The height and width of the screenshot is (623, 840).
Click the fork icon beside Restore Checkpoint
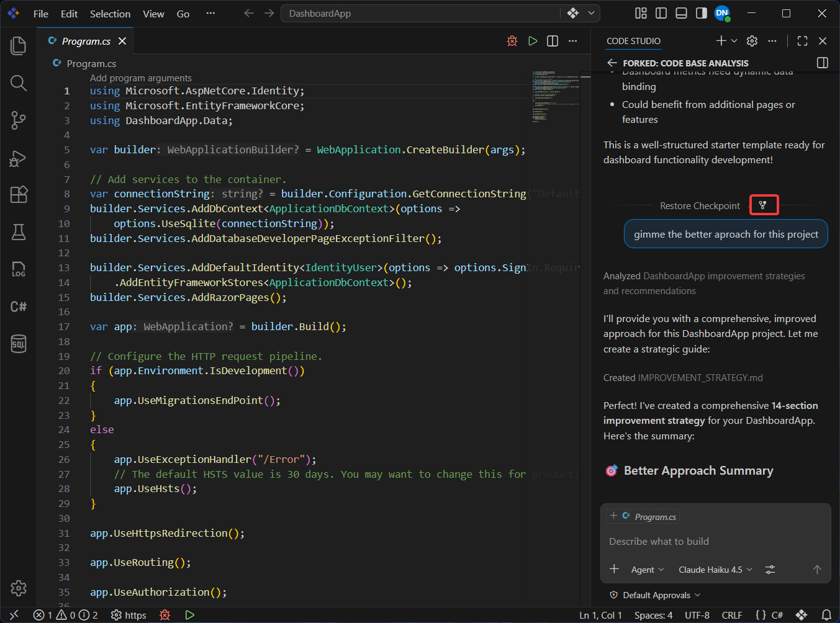[x=763, y=205]
